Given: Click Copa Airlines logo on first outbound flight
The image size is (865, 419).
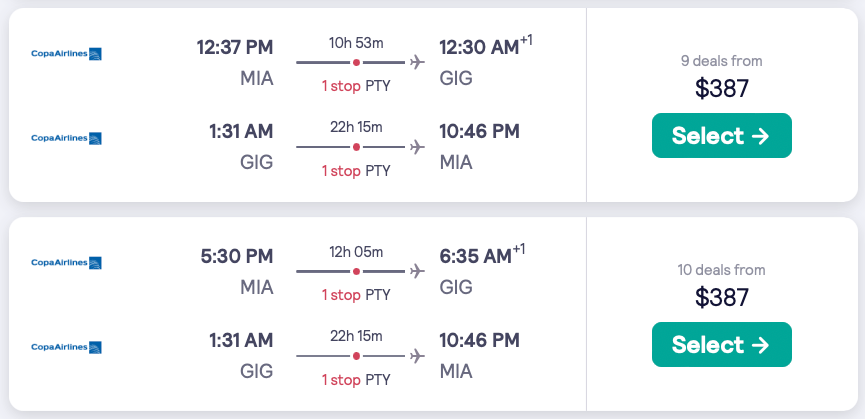Looking at the screenshot, I should (67, 53).
